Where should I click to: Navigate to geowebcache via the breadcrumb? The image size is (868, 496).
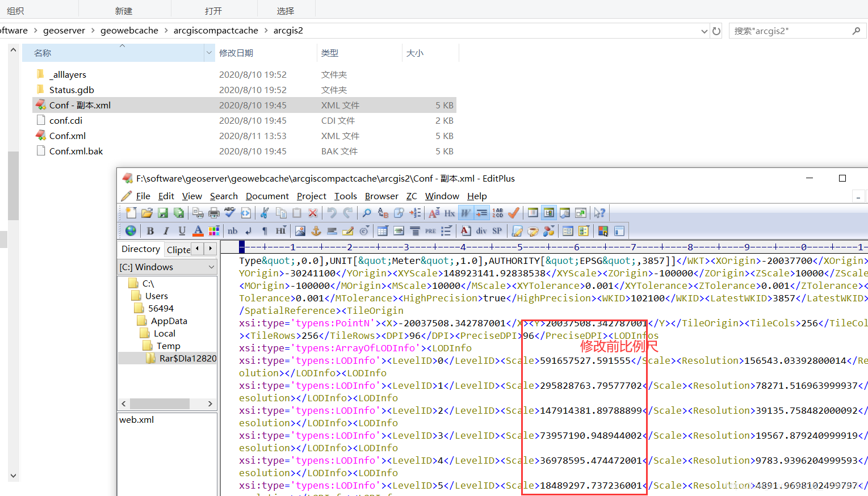129,30
